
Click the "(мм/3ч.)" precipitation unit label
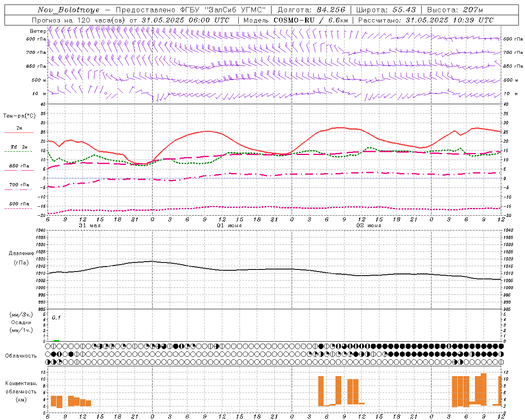(21, 315)
